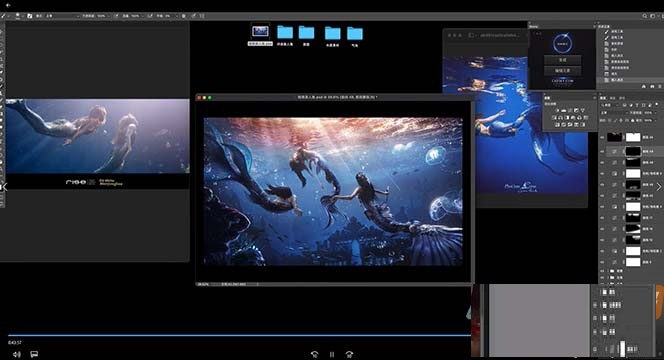Open the brush opacity percentage dropdown
This screenshot has width=664, height=360.
point(103,16)
